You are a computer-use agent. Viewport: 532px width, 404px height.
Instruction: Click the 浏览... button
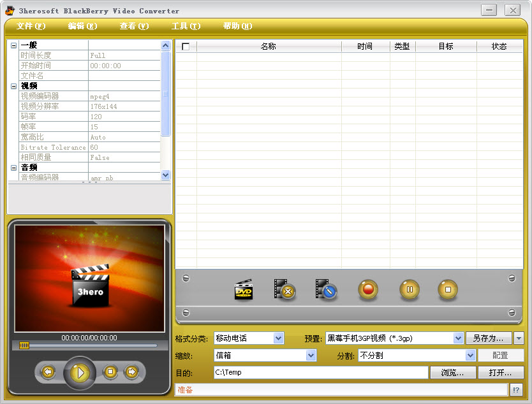[453, 373]
